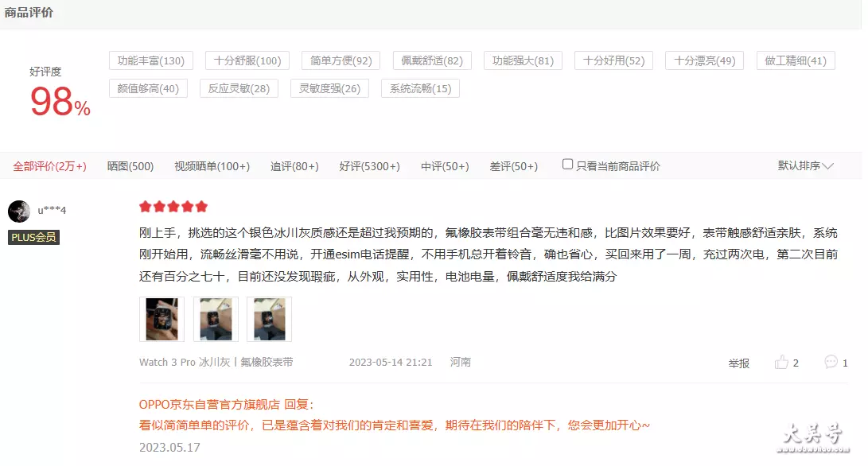868x466 pixels.
Task: Select the 功能丰富(130) tag
Action: 151,61
